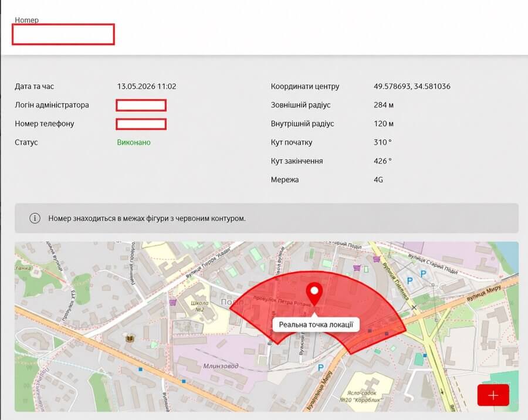Screen dimensions: 528x420
Task: Select the date value '13.05.2026 11:02'
Action: pyautogui.click(x=147, y=87)
